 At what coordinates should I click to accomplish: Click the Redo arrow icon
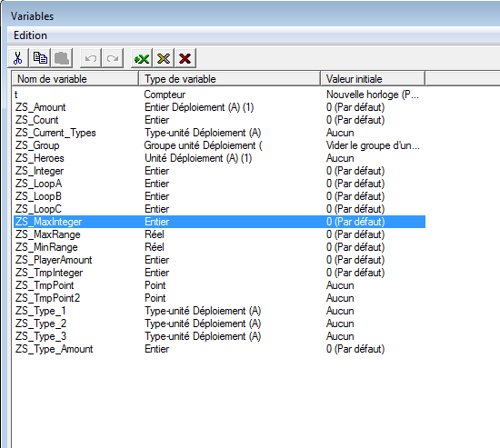[x=113, y=58]
